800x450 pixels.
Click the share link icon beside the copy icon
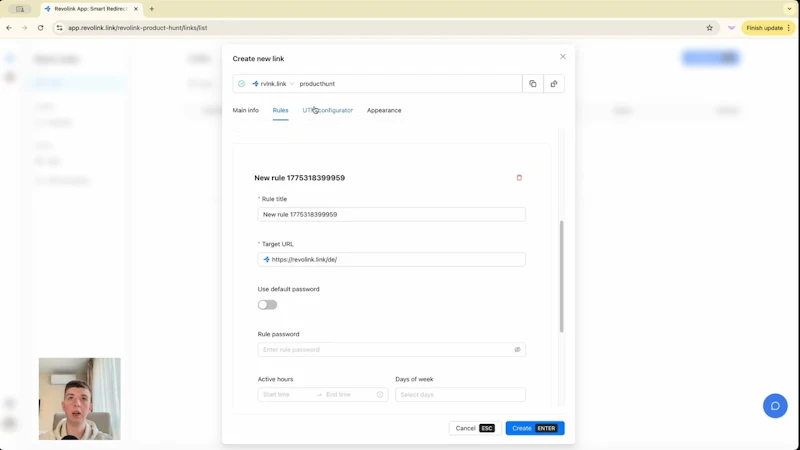(x=554, y=84)
